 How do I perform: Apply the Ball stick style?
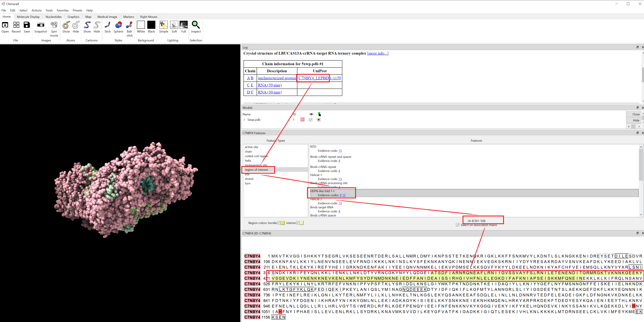[129, 25]
